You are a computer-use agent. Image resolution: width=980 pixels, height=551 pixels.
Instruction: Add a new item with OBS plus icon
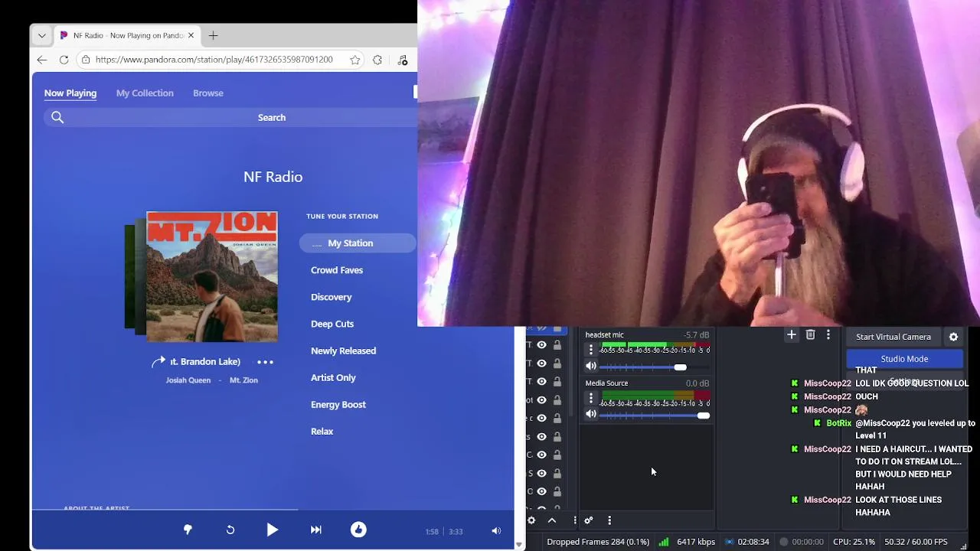(792, 335)
